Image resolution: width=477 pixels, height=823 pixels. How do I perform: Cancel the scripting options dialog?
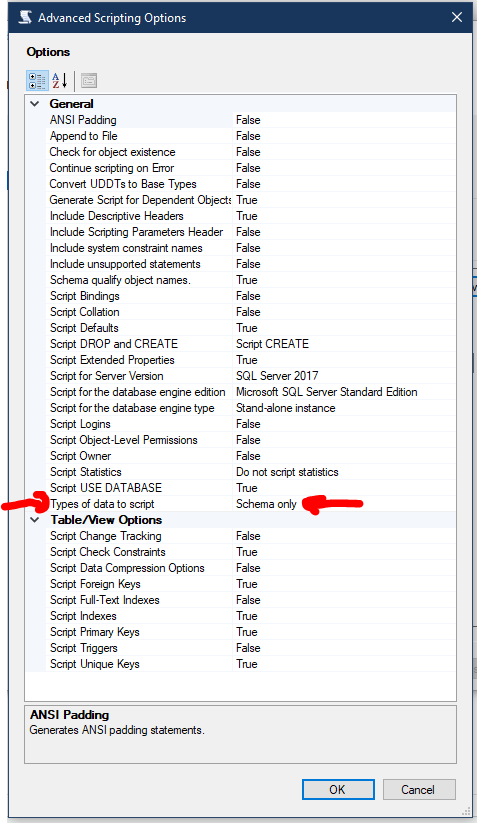click(x=419, y=790)
